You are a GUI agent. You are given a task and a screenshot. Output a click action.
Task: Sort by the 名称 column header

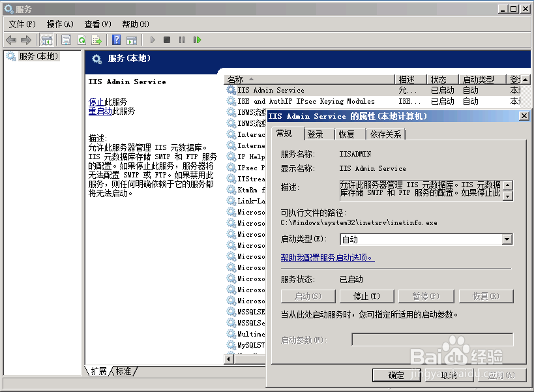pyautogui.click(x=309, y=80)
